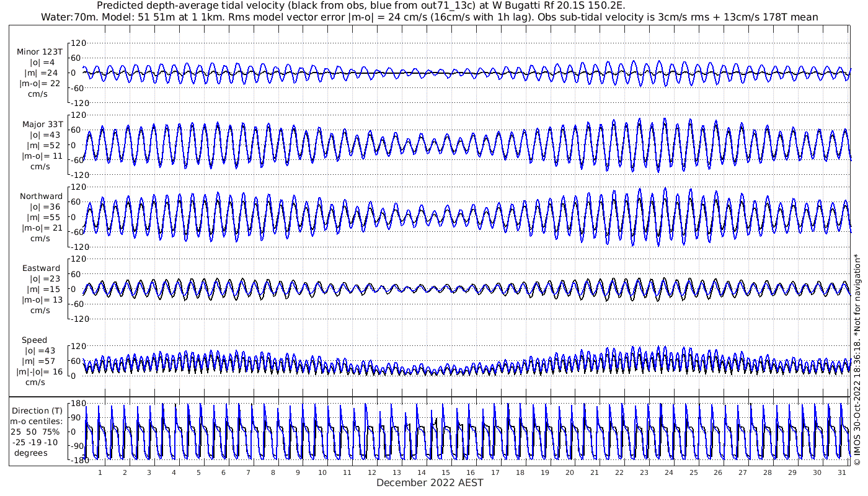This screenshot has height=496, width=868.
Task: Click day "10" on the date axis
Action: [x=322, y=472]
